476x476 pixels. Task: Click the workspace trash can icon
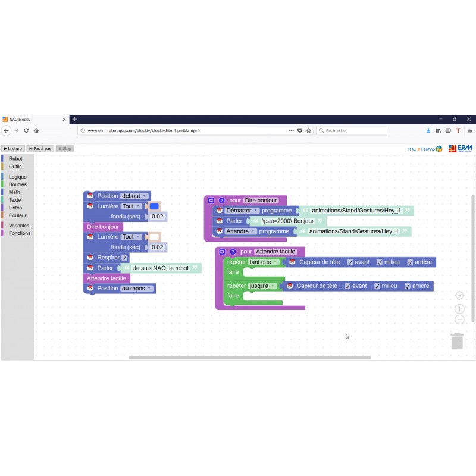pyautogui.click(x=456, y=341)
